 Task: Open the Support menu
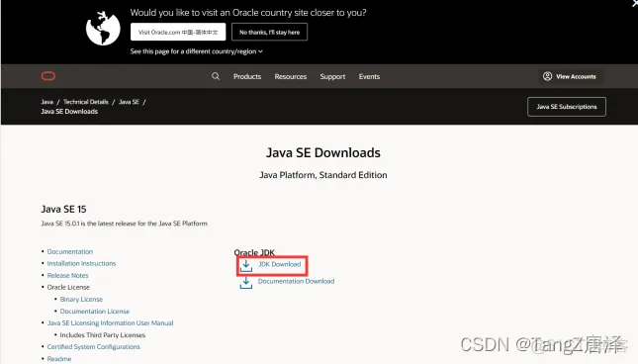(x=332, y=76)
